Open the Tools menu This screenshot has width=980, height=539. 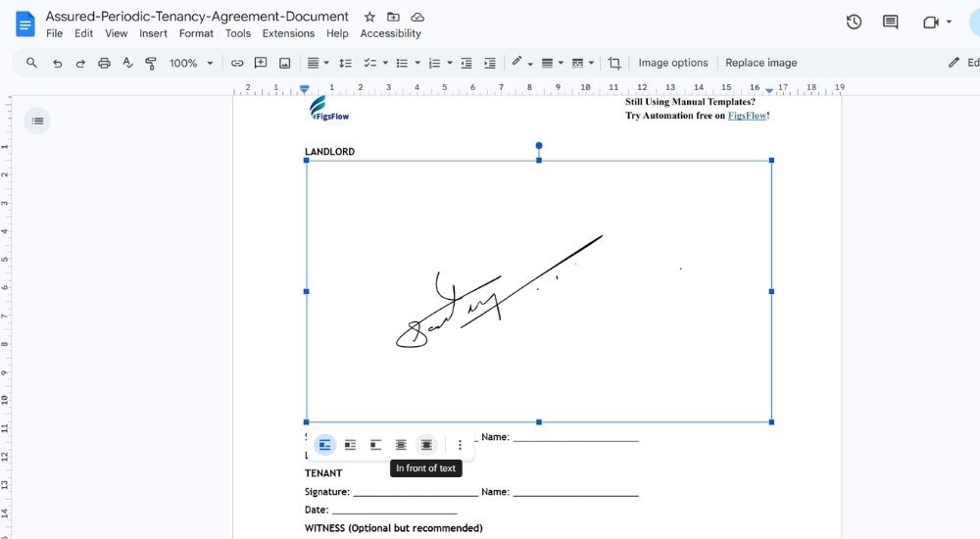[x=238, y=33]
